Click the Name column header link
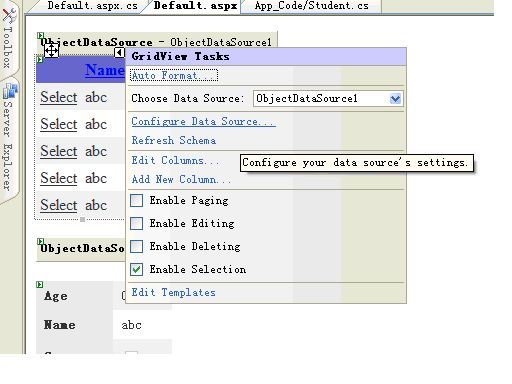 (105, 70)
